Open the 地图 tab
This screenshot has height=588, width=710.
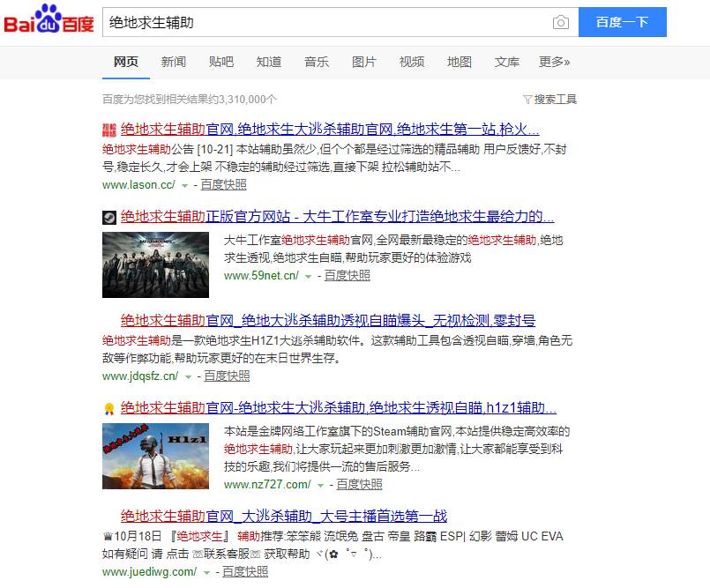pyautogui.click(x=460, y=62)
